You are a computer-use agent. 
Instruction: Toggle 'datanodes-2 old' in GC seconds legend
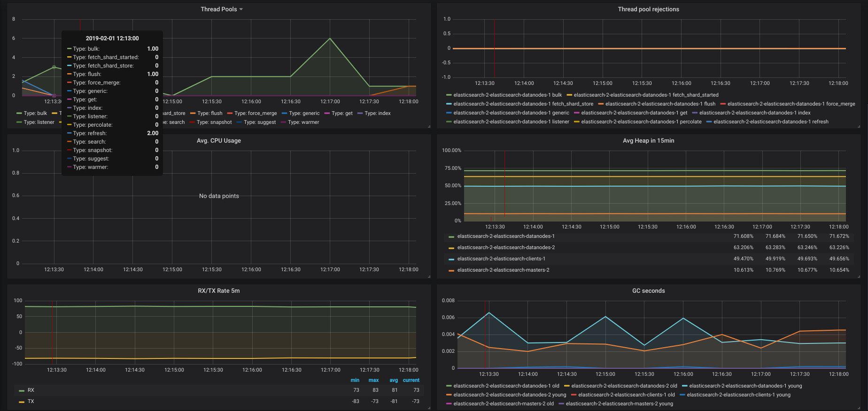click(x=624, y=386)
